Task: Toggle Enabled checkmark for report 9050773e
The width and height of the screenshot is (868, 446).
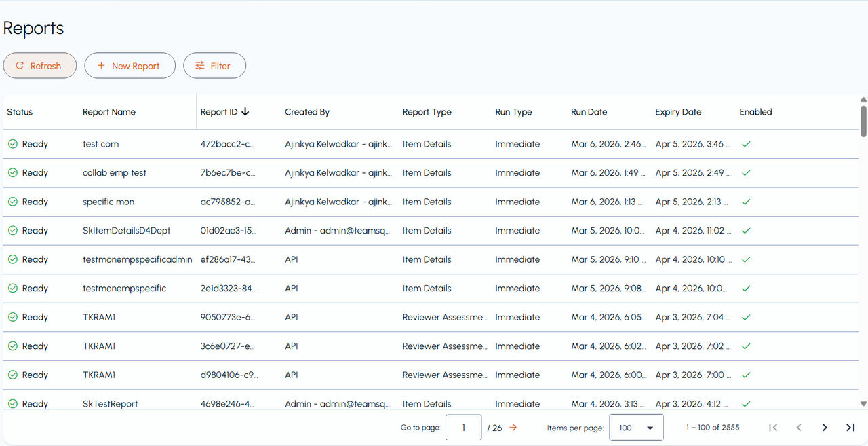Action: (x=746, y=317)
